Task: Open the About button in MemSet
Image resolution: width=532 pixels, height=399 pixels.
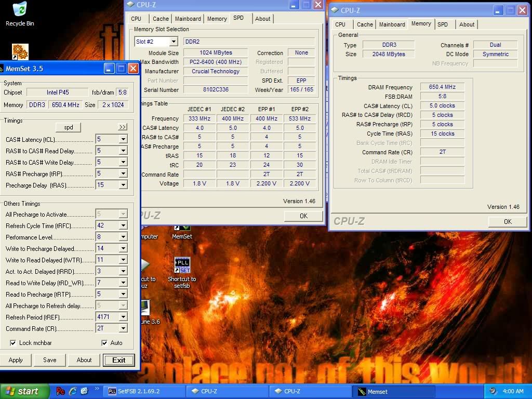Action: click(x=84, y=360)
